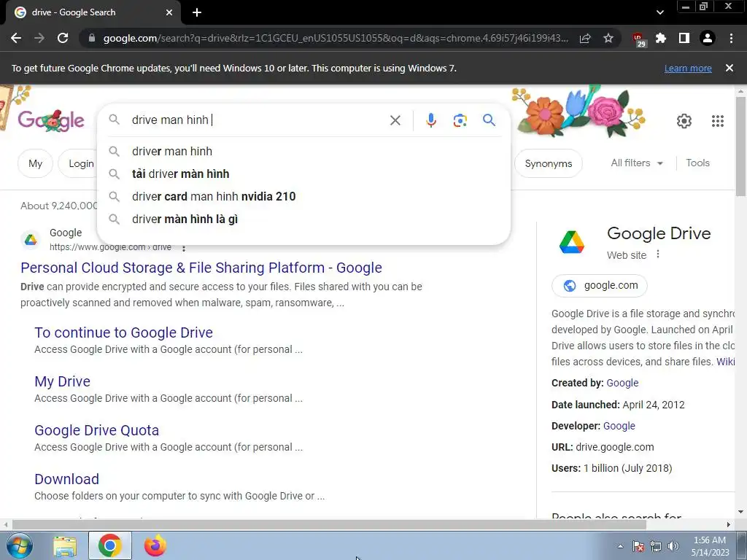Open the Download sitelink
Viewport: 747px width, 560px height.
coord(66,479)
